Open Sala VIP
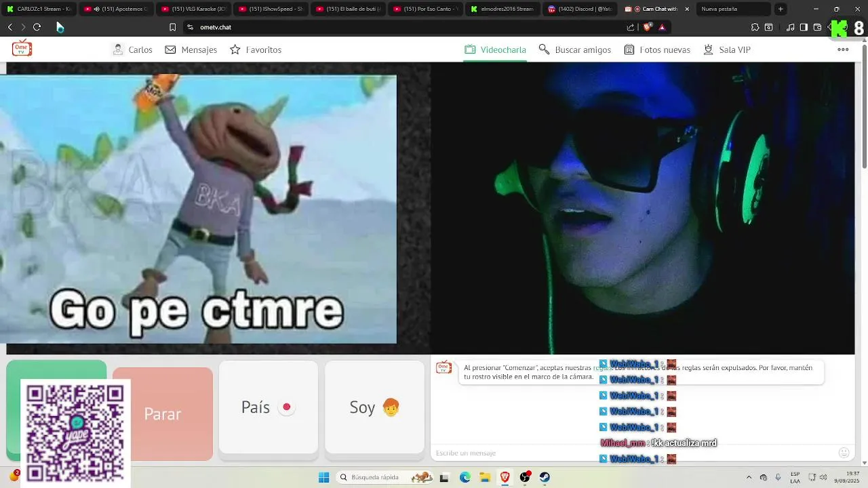Screen dimensions: 868x488 [x=727, y=49]
